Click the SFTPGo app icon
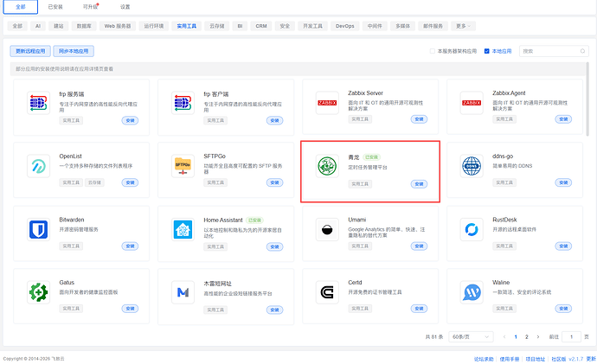 [x=183, y=166]
